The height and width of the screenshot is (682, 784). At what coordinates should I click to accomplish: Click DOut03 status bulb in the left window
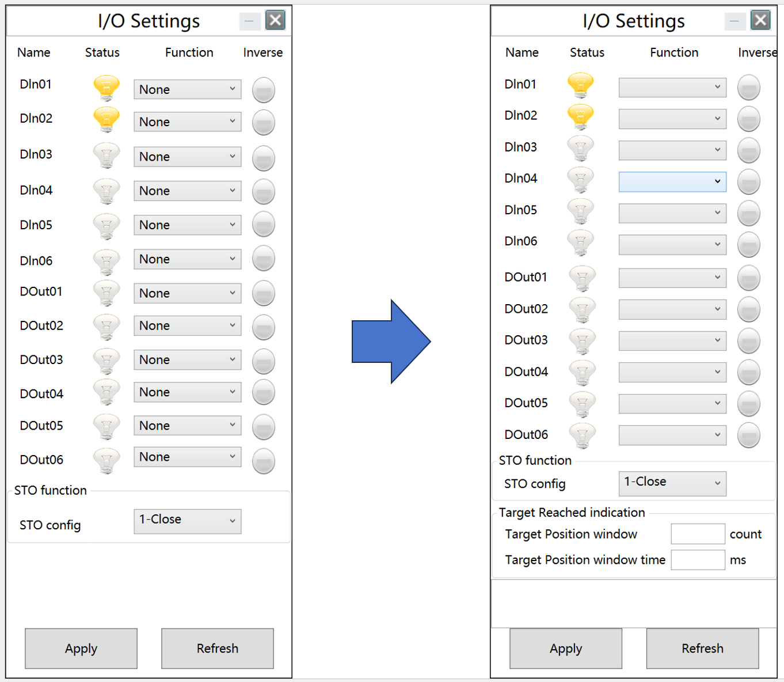(106, 361)
